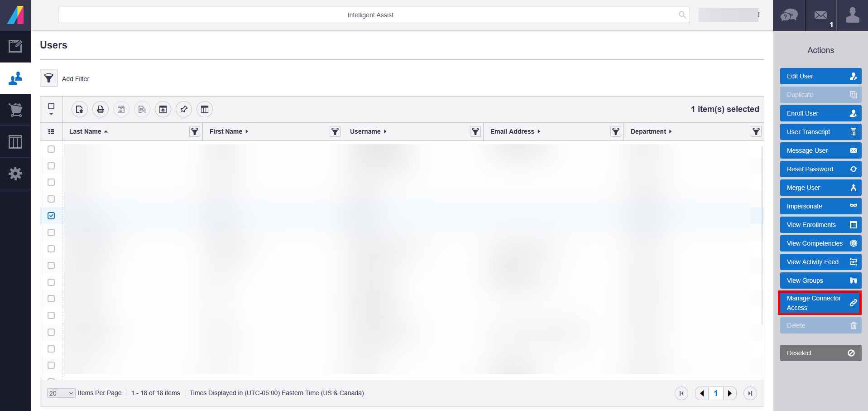
Task: Open the Users sidebar icon
Action: [15, 78]
